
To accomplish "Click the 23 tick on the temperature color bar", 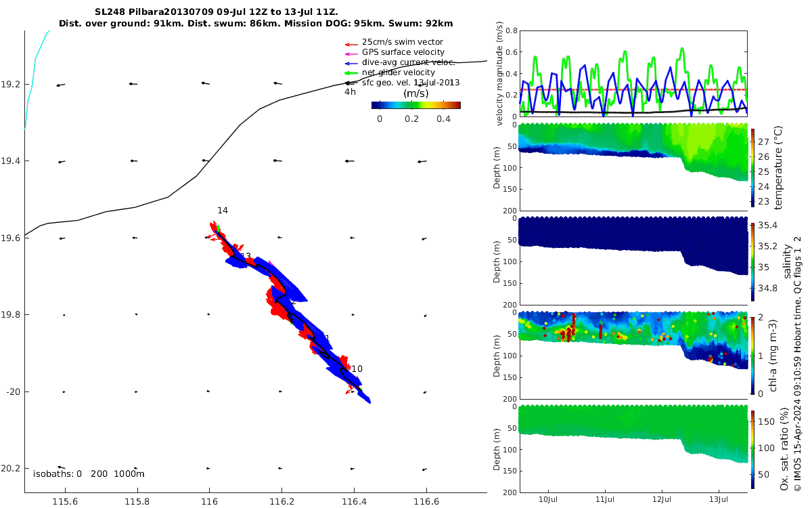I will click(x=763, y=201).
